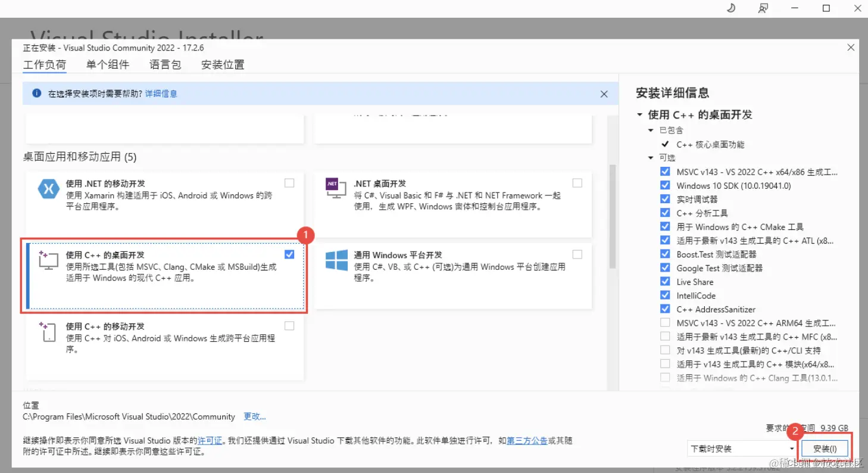Click the Xamarin .NET mobile development icon
The height and width of the screenshot is (473, 868).
point(48,188)
